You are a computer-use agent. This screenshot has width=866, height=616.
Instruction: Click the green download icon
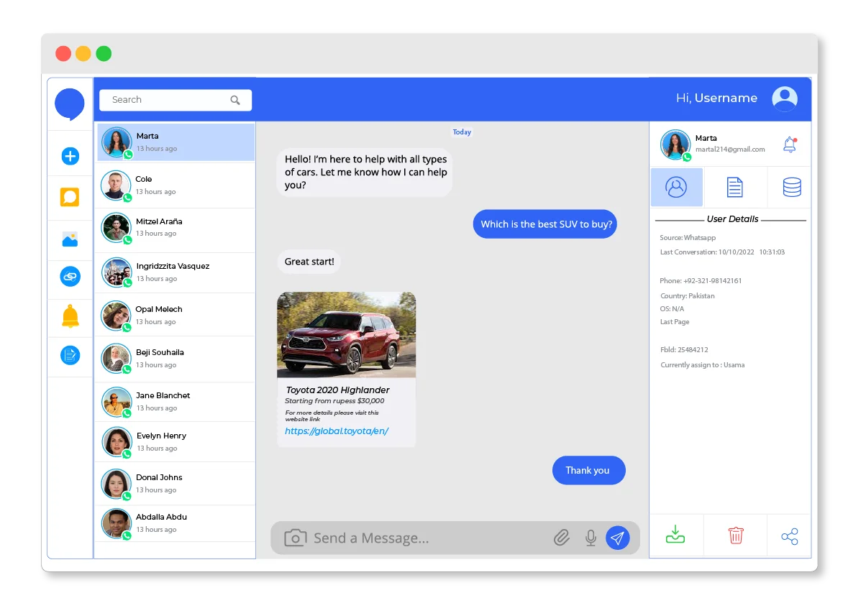click(x=675, y=535)
